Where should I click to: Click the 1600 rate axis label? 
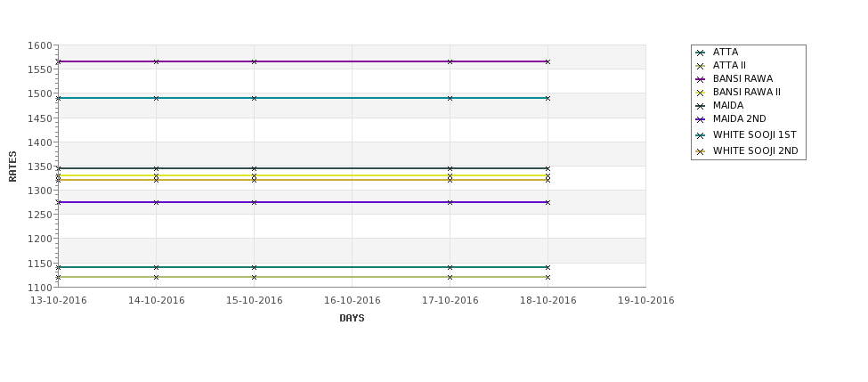pyautogui.click(x=40, y=45)
